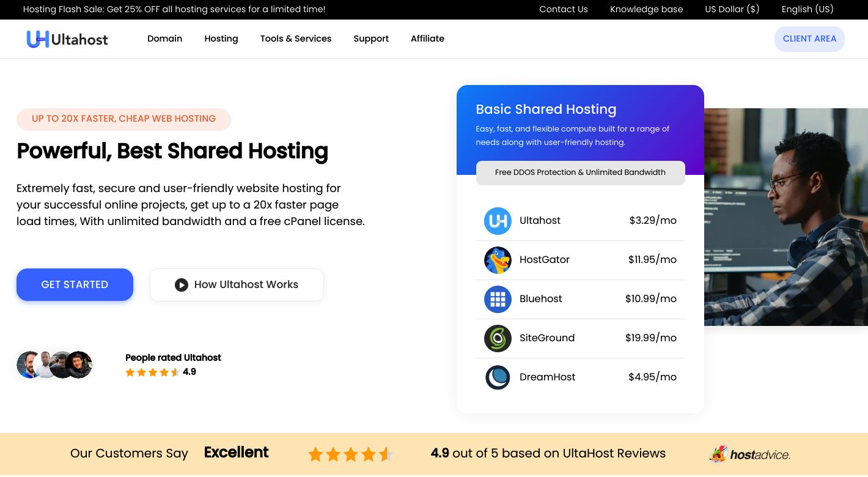Click the Bluehost grid icon
The image size is (868, 477).
coord(498,299)
